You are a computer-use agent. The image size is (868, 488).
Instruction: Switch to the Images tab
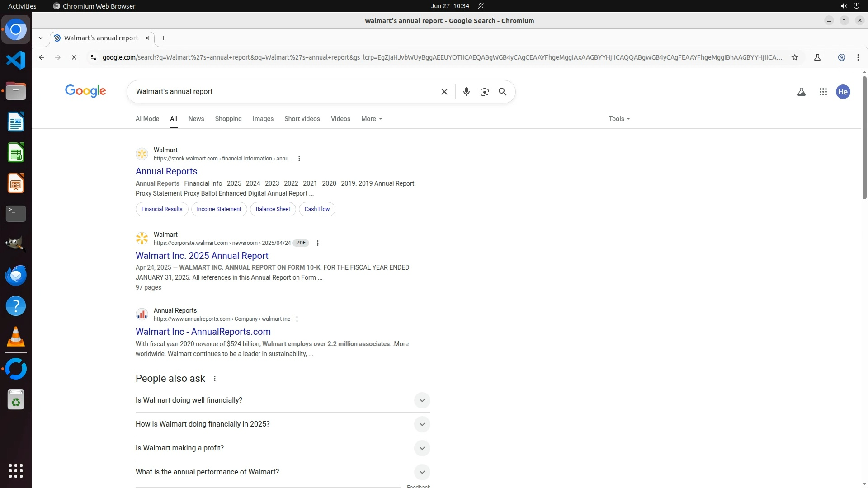[x=263, y=119]
